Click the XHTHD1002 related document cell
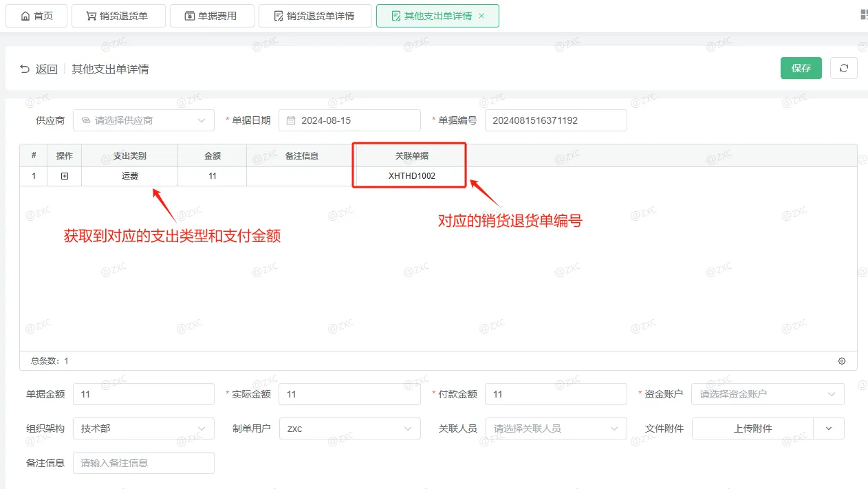Image resolution: width=868 pixels, height=489 pixels. 412,176
